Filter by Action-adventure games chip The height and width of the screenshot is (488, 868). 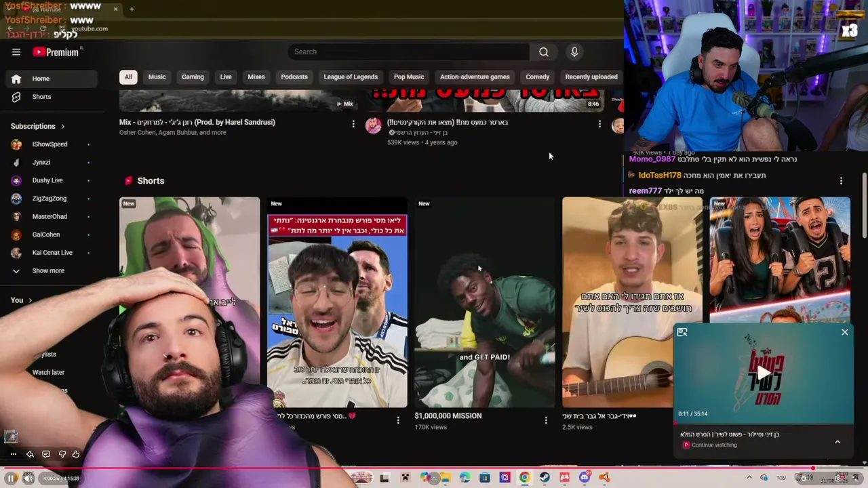[x=475, y=77]
